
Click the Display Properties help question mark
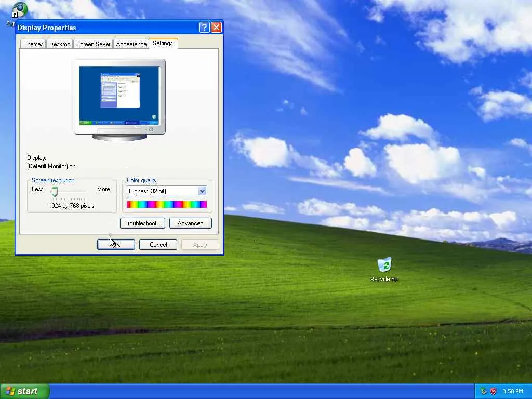point(204,28)
